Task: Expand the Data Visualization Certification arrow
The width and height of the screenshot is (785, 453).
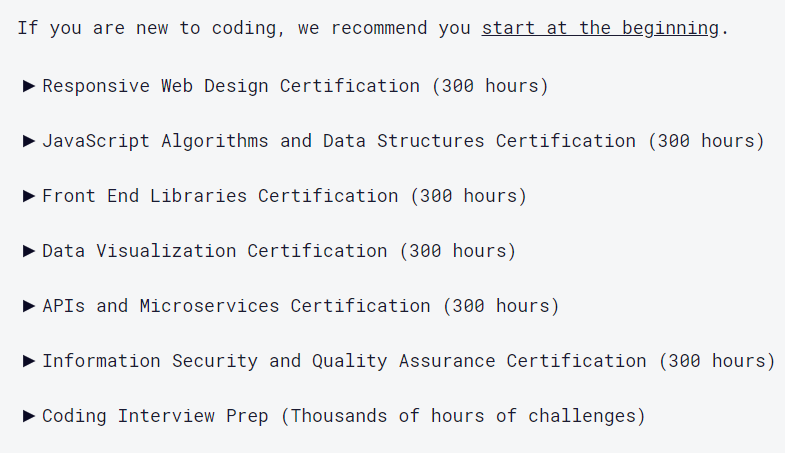Action: point(29,251)
